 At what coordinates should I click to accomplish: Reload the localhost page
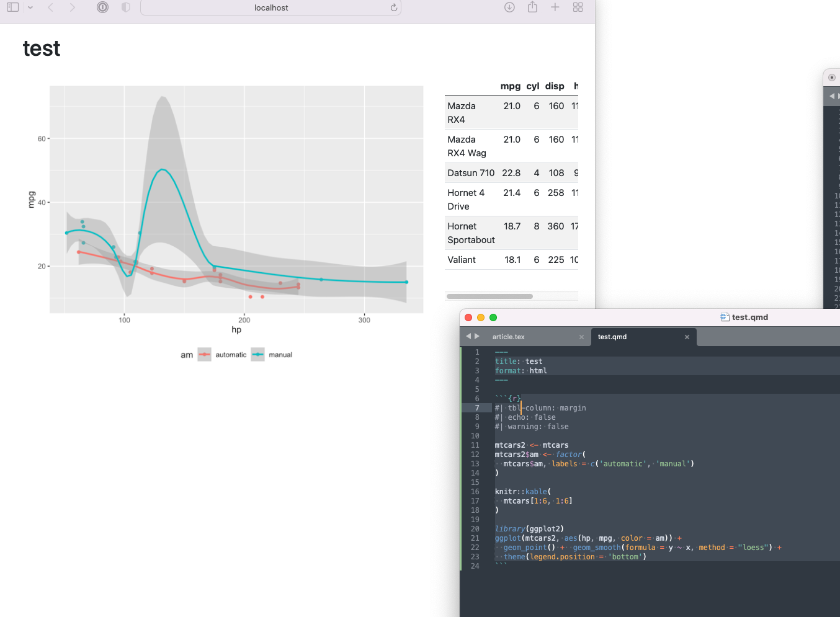tap(393, 7)
